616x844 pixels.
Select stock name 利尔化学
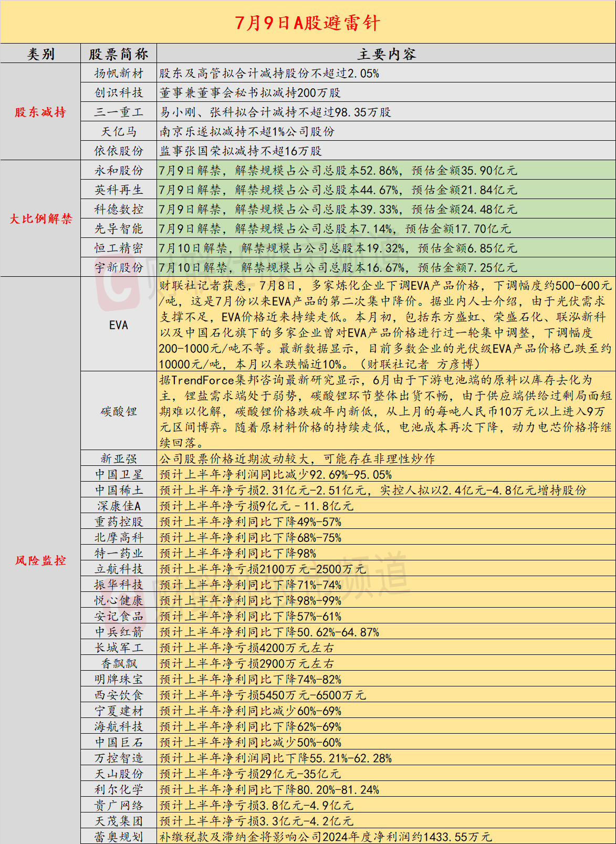[x=119, y=790]
